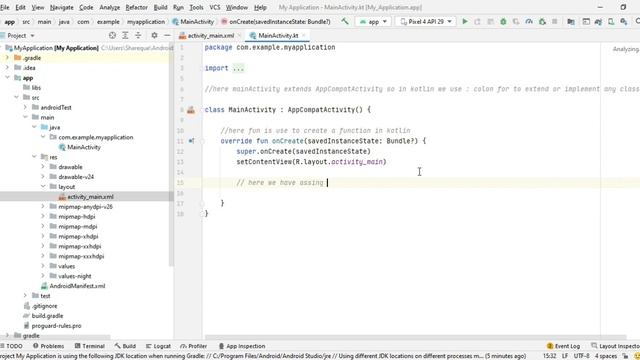Click the onCreate breadcrumb in navigation bar
640x360 pixels.
[276, 21]
